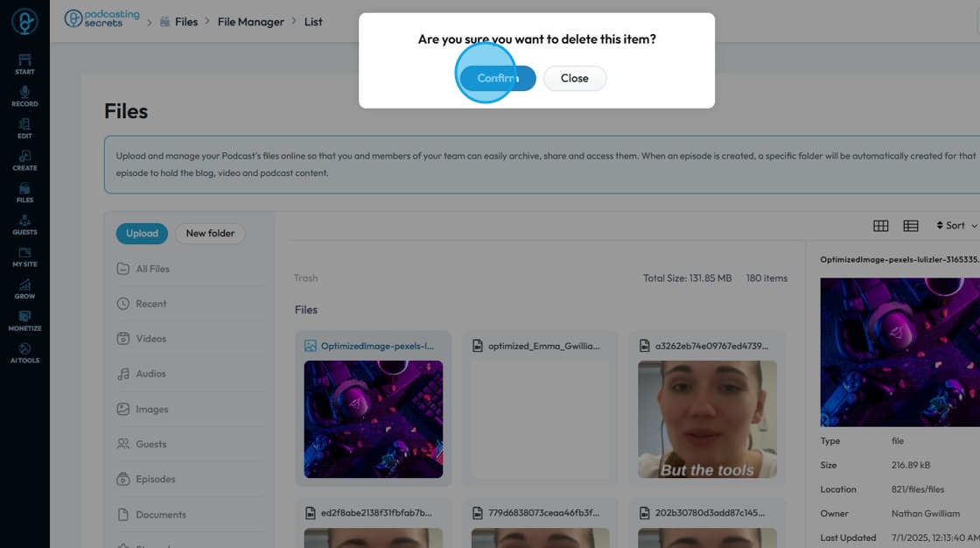980x548 pixels.
Task: Click the image icon beside OptimizedImage-pexels
Action: coord(310,346)
